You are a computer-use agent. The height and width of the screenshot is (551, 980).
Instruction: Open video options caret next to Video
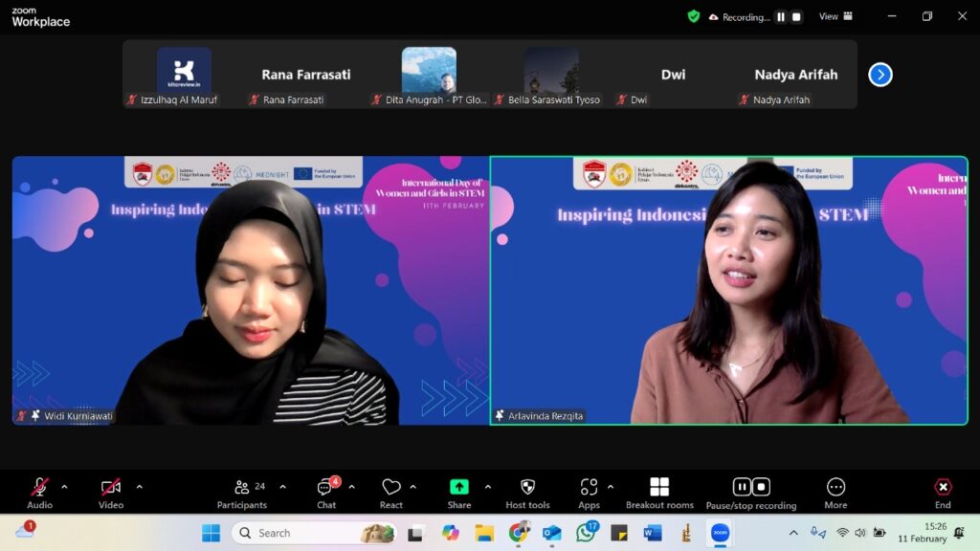140,487
